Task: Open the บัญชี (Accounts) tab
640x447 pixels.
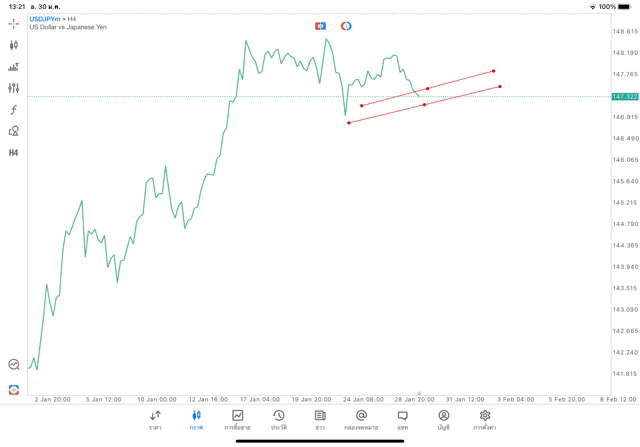Action: 443,419
